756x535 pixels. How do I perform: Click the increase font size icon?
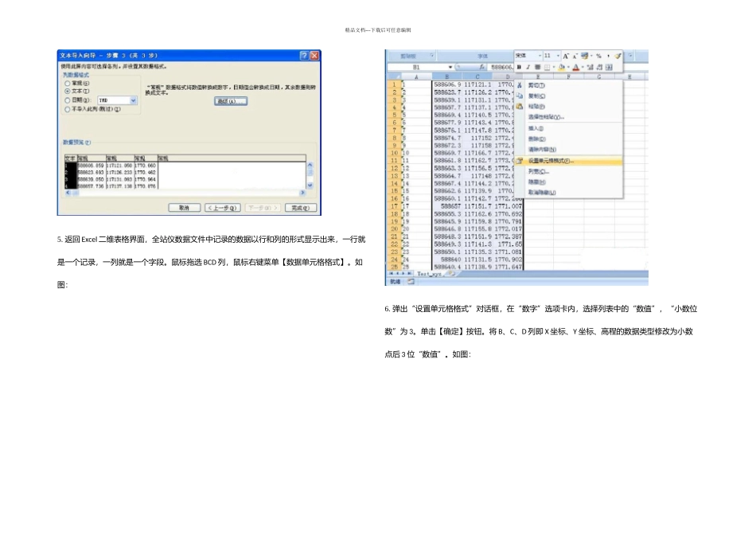(566, 56)
